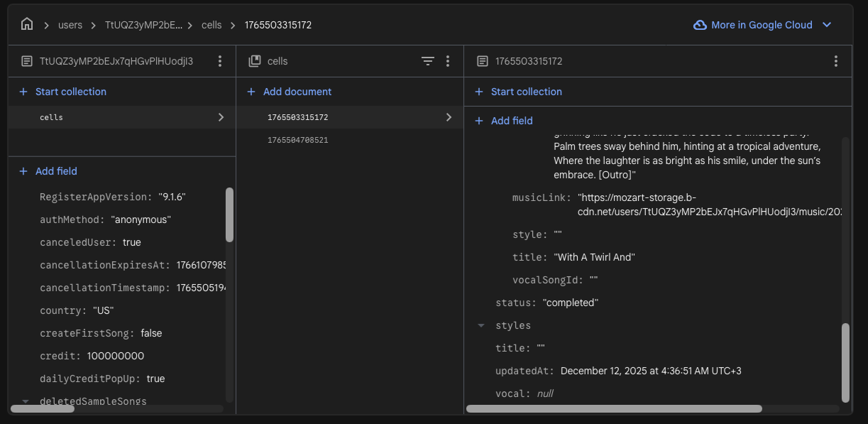The image size is (868, 424).
Task: Click the canceledUser true field
Action: point(90,242)
